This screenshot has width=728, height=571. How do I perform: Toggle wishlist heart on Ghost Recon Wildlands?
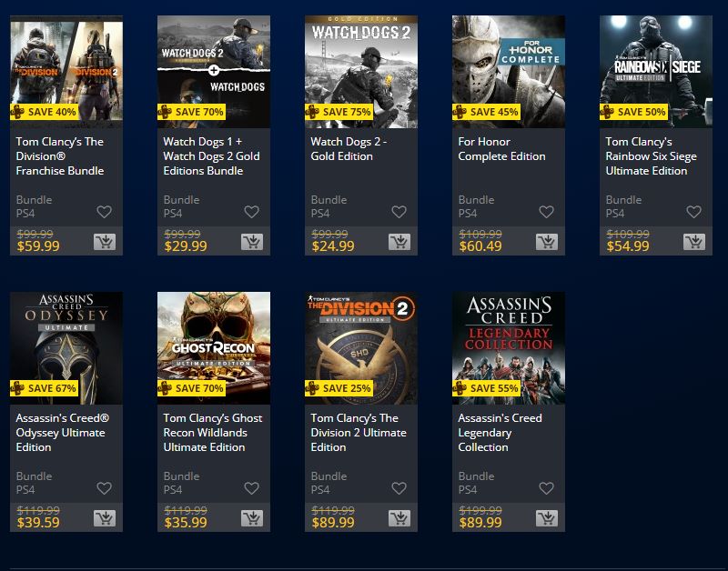(252, 488)
